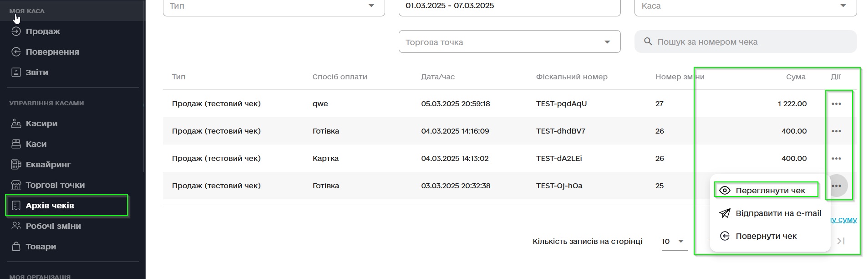Image resolution: width=868 pixels, height=279 pixels.
Task: Click payment method qwe
Action: (320, 104)
